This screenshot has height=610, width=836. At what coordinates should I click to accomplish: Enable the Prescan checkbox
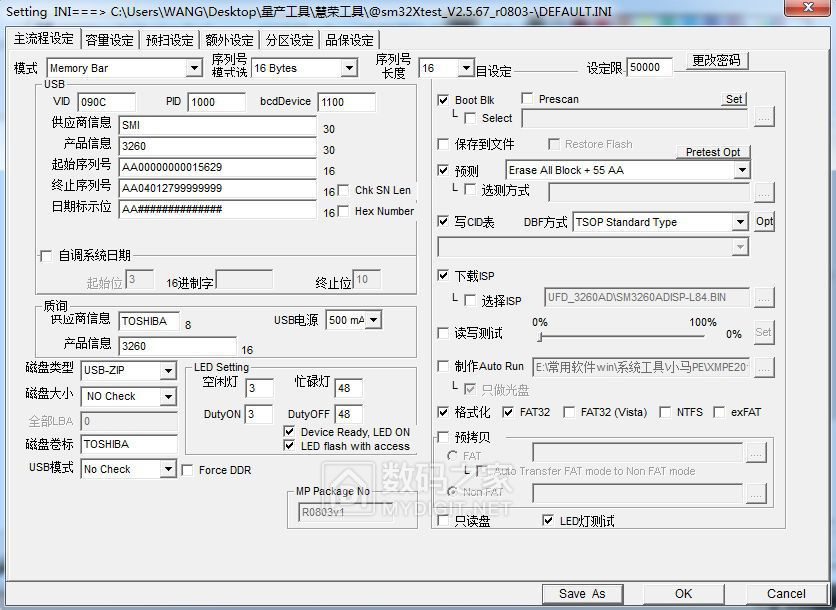[x=528, y=100]
